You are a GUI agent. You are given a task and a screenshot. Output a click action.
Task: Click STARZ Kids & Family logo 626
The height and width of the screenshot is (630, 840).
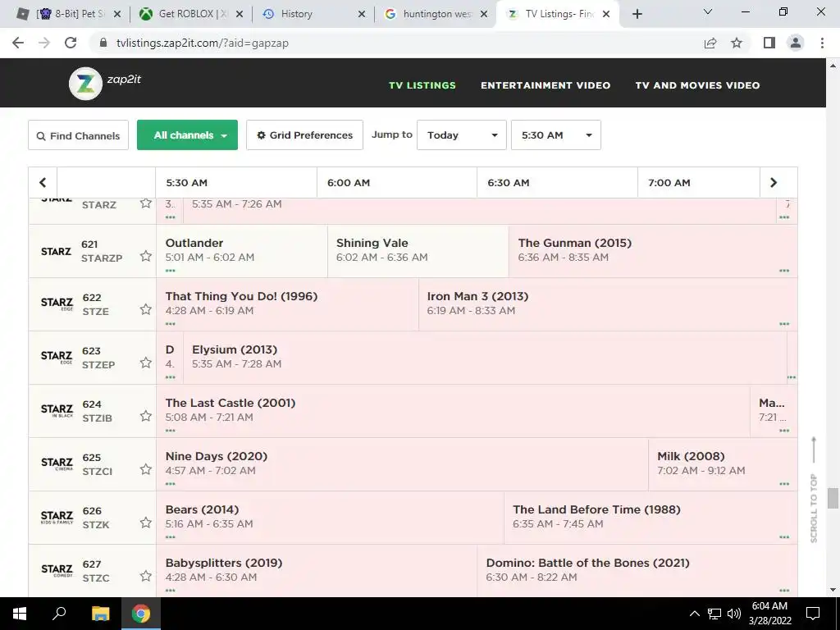(57, 517)
